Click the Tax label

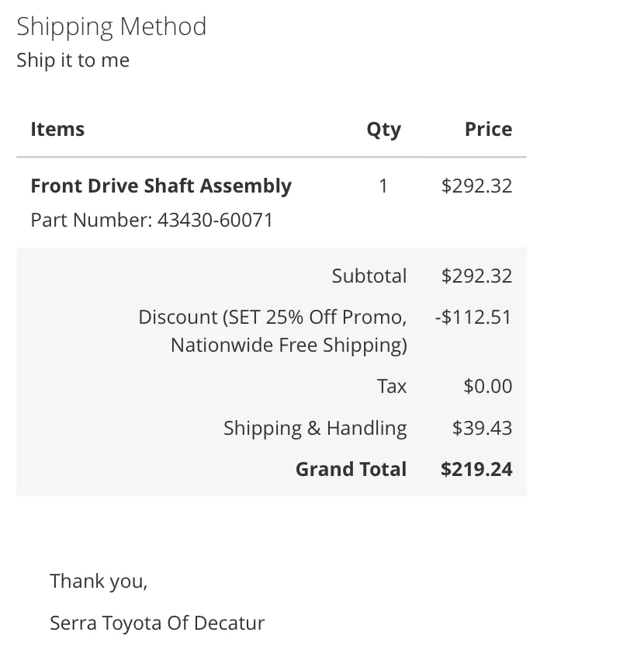point(392,386)
